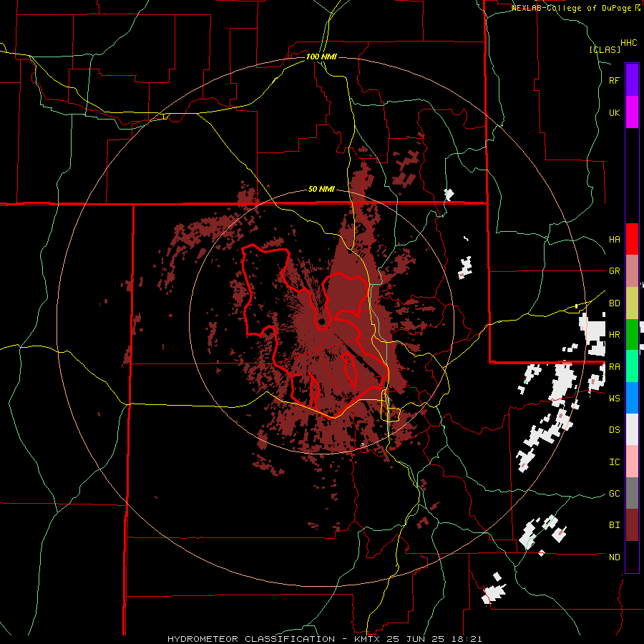Click the KMTX radar site dot at center
The image size is (644, 644).
(x=321, y=321)
